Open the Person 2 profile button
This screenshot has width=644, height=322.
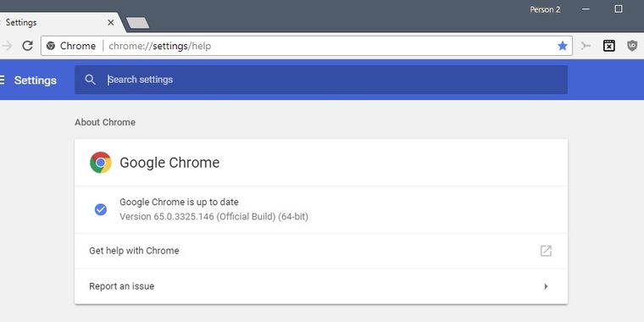point(545,9)
